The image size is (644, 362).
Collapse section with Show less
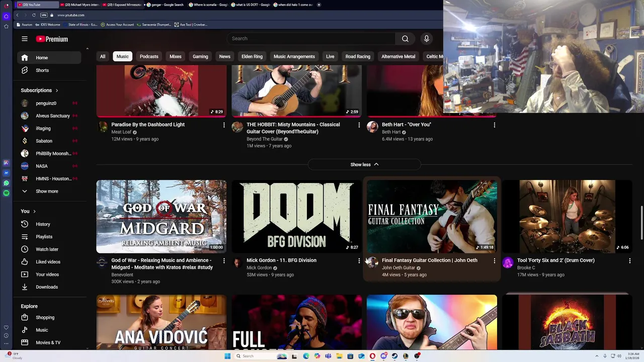[364, 164]
